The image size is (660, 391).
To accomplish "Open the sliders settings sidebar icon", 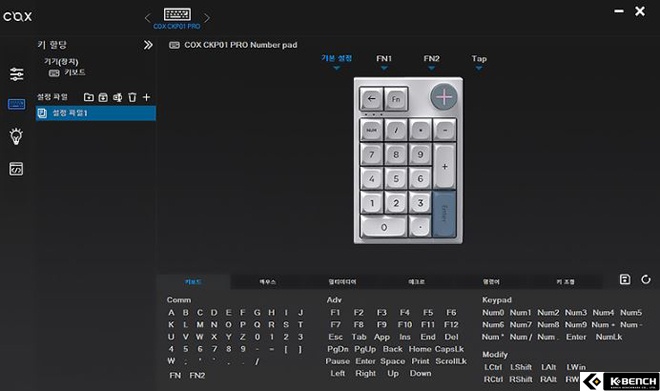I will pos(16,74).
